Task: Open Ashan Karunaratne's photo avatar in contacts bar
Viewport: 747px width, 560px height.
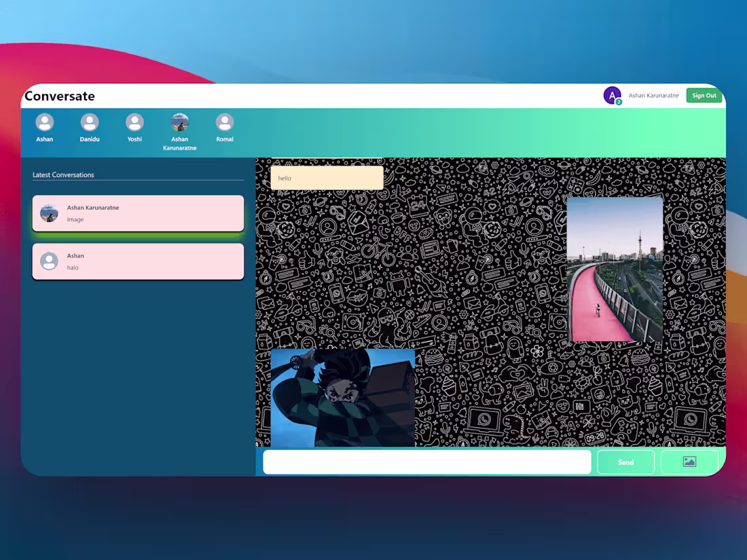Action: tap(179, 122)
